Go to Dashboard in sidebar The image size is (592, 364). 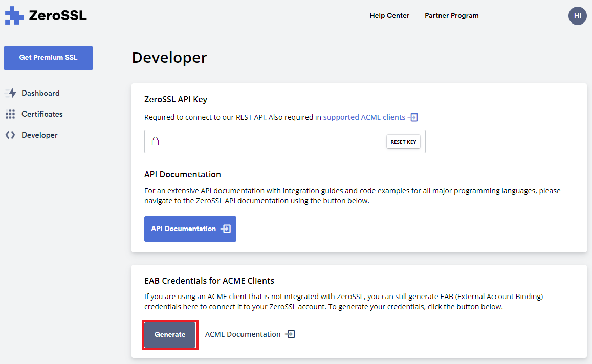click(40, 93)
